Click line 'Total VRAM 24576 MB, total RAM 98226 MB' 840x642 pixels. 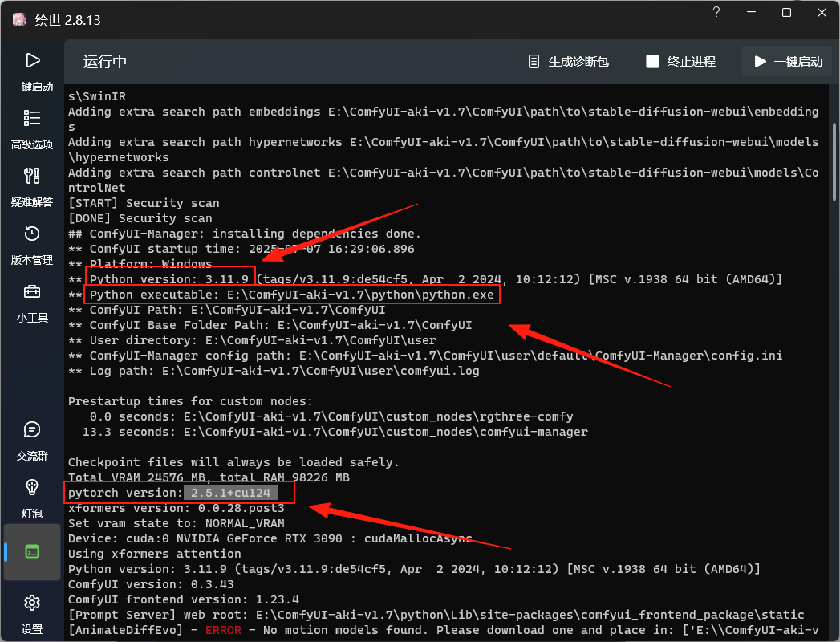click(x=209, y=477)
